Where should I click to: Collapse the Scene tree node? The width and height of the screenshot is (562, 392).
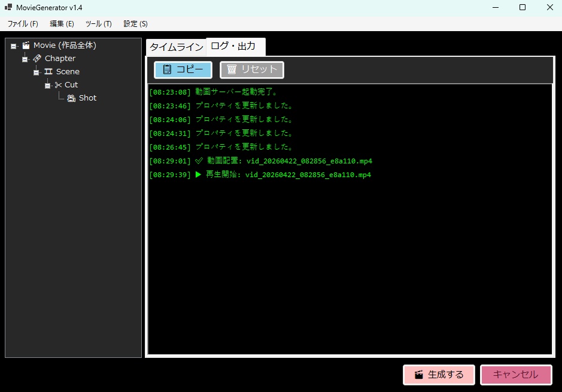coord(36,73)
